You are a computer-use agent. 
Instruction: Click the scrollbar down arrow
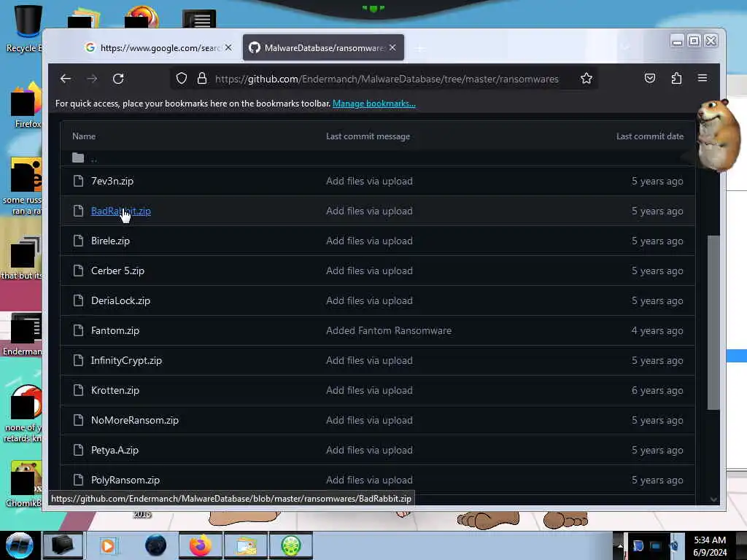point(713,499)
